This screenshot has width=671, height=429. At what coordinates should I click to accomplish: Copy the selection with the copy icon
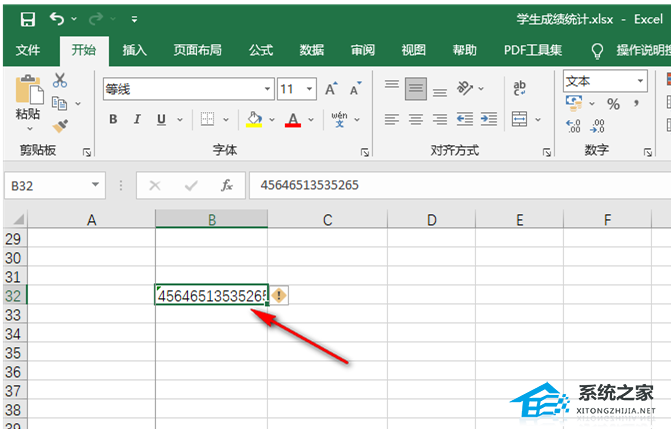pyautogui.click(x=59, y=103)
